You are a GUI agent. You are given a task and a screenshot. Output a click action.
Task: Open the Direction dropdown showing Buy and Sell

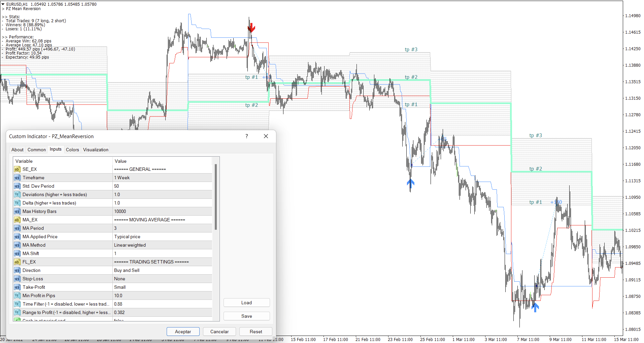click(163, 270)
